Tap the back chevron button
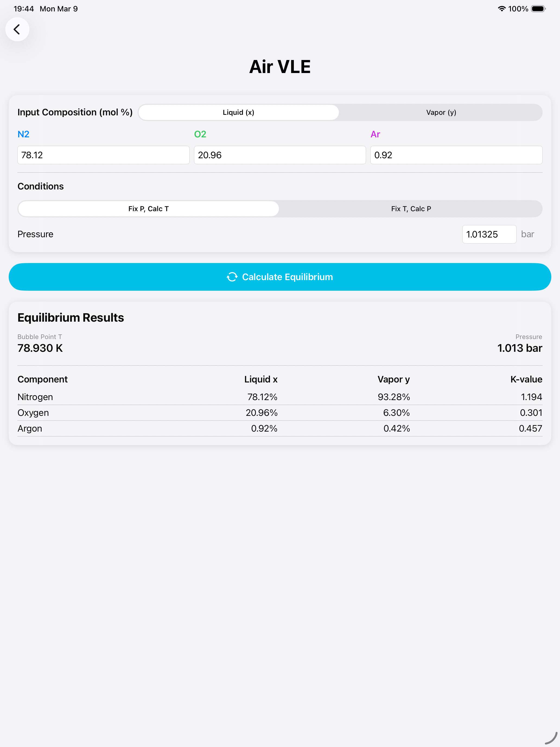Image resolution: width=560 pixels, height=747 pixels. click(17, 29)
